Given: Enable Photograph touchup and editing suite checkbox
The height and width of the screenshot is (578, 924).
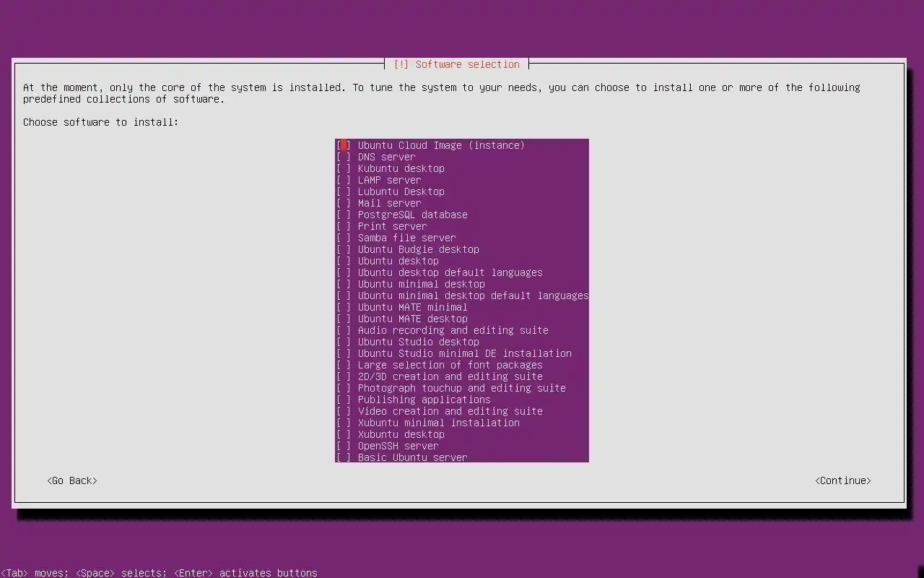Looking at the screenshot, I should pyautogui.click(x=344, y=388).
